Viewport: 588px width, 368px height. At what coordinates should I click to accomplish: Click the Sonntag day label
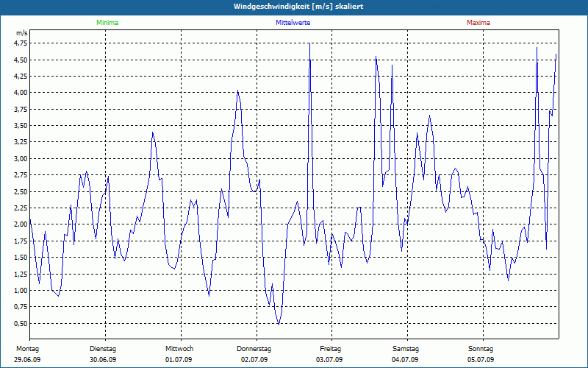[481, 349]
